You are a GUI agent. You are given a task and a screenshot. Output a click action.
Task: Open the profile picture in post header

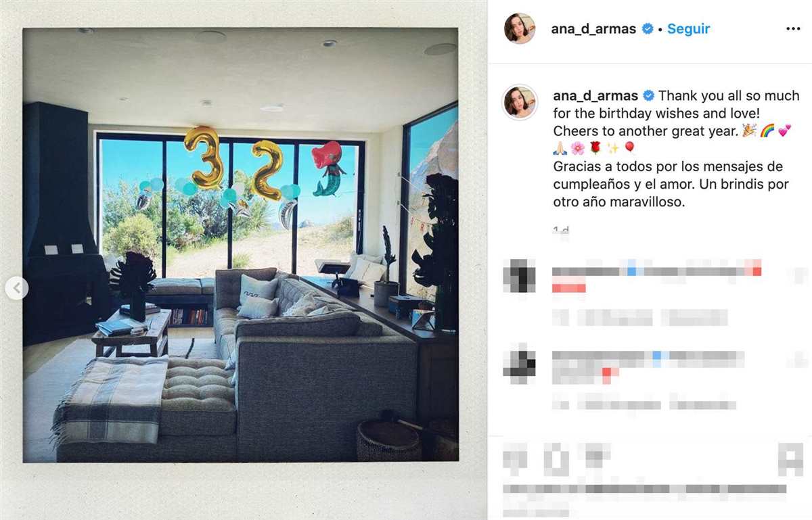coord(520,28)
